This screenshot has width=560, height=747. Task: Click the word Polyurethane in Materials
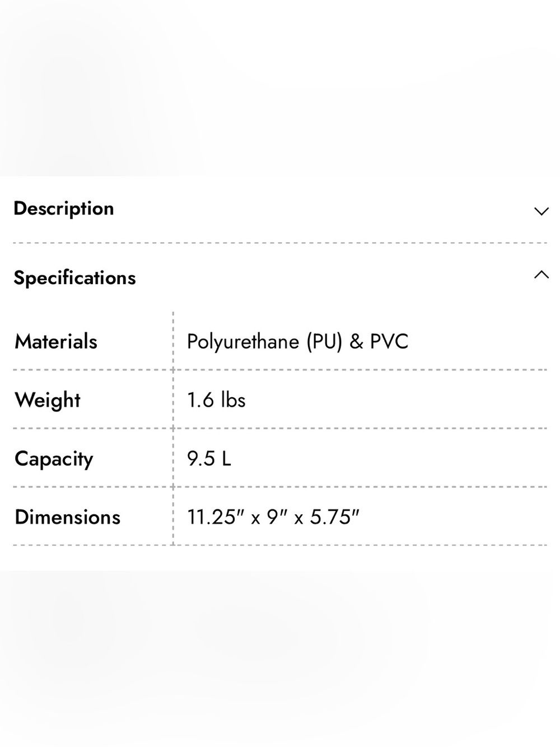[243, 342]
